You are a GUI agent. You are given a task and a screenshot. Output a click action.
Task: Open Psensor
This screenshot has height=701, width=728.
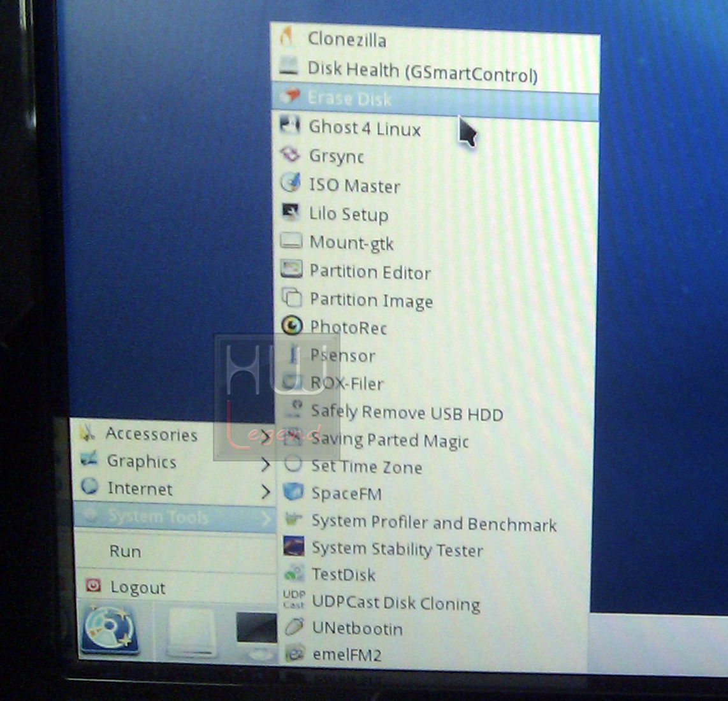pyautogui.click(x=435, y=356)
